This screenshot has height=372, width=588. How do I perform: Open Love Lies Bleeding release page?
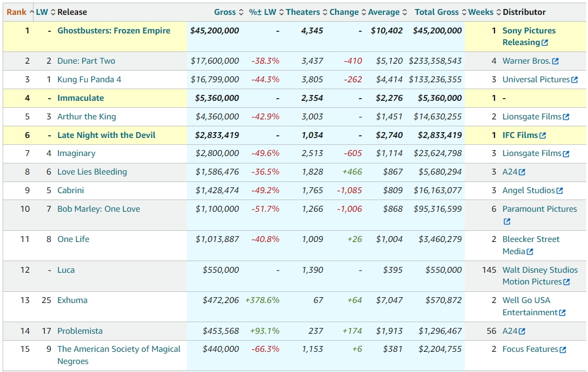point(92,171)
